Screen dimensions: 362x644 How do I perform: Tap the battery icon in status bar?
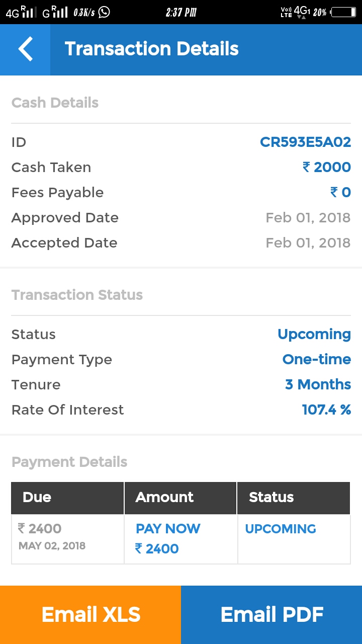pos(343,12)
